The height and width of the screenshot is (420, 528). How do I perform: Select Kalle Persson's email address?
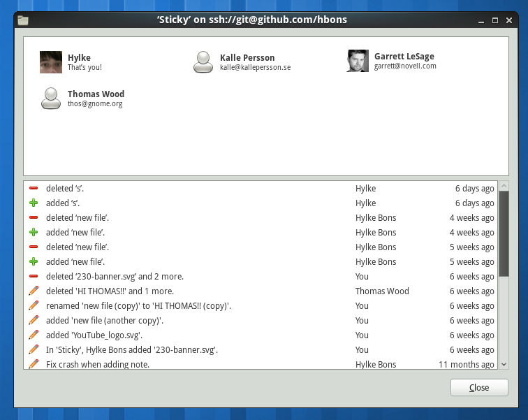pos(255,68)
